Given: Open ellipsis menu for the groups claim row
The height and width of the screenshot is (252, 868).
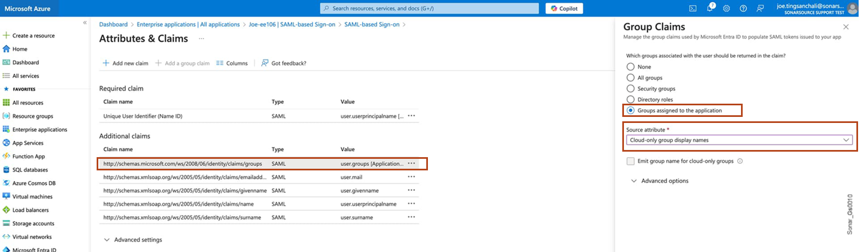Looking at the screenshot, I should click(x=411, y=163).
